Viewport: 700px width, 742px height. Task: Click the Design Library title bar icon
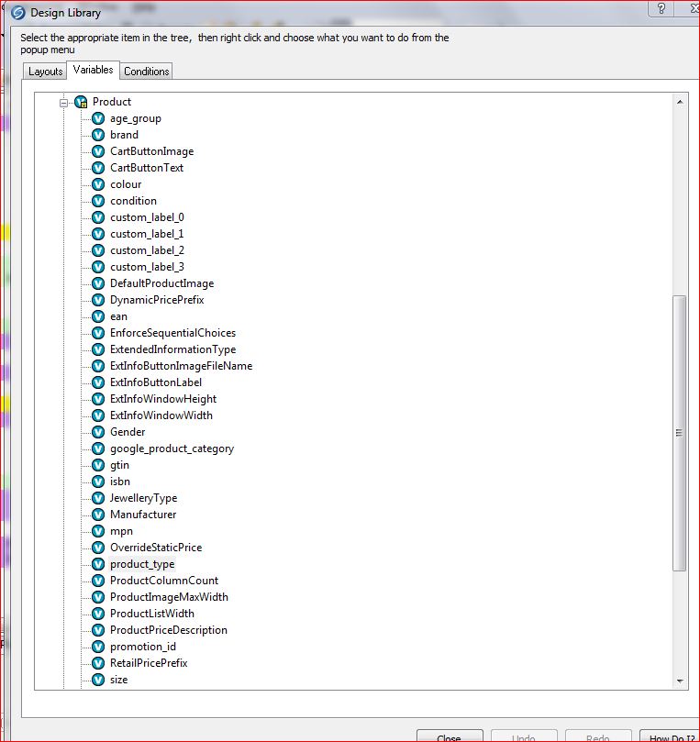click(x=17, y=13)
